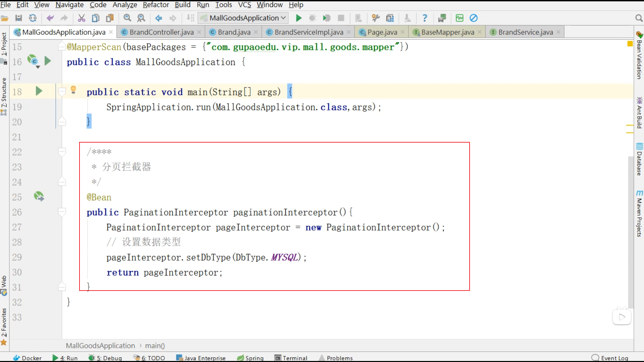Click the yellow marker on the error stripe
This screenshot has width=644, height=362.
pos(630,44)
